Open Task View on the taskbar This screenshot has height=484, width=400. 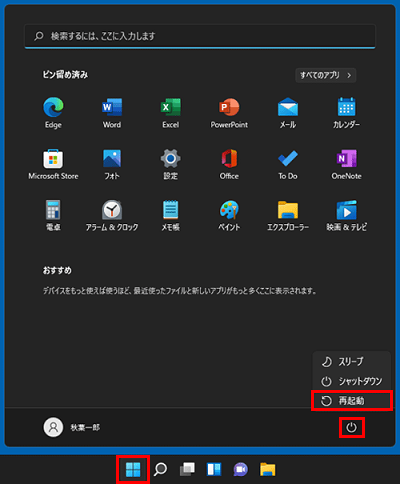point(187,470)
